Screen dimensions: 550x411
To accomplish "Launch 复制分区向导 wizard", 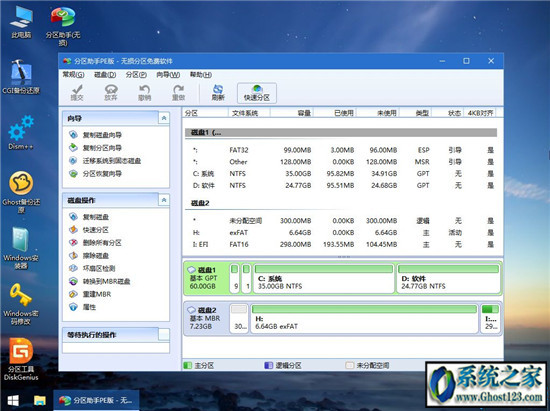I will [x=96, y=148].
